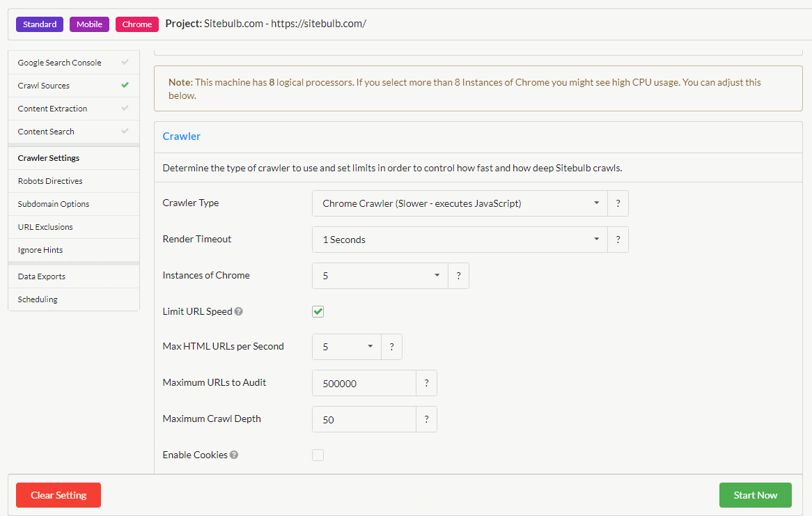This screenshot has height=516, width=812.
Task: Click the Standard badge
Action: tap(40, 24)
